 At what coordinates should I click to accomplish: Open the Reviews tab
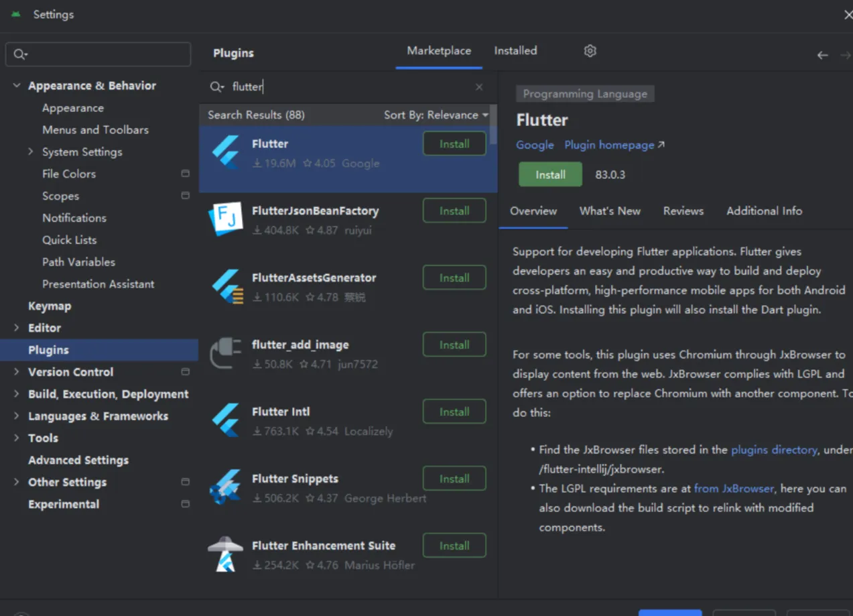683,211
